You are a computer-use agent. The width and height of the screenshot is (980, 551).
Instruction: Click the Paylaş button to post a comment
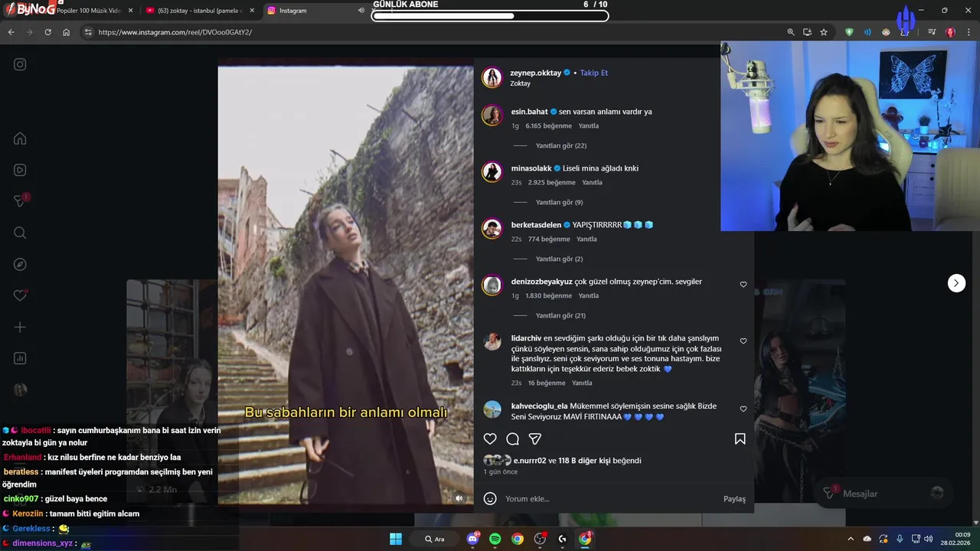(x=734, y=499)
